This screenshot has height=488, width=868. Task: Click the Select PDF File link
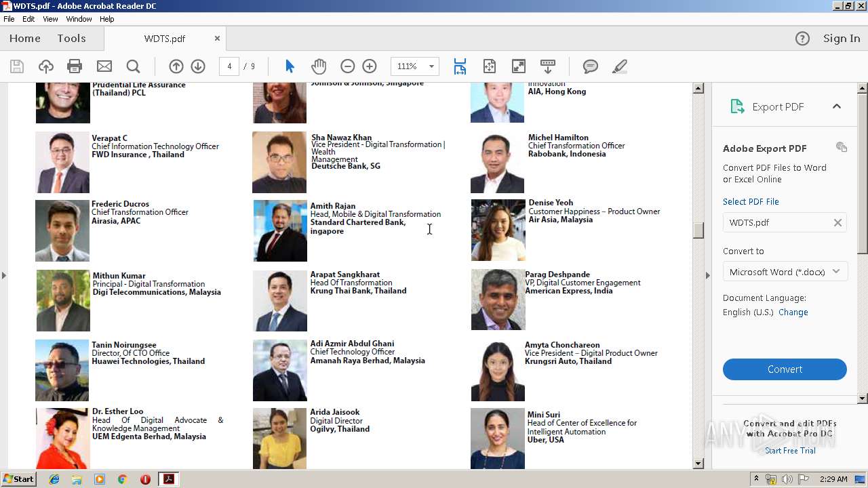click(751, 202)
